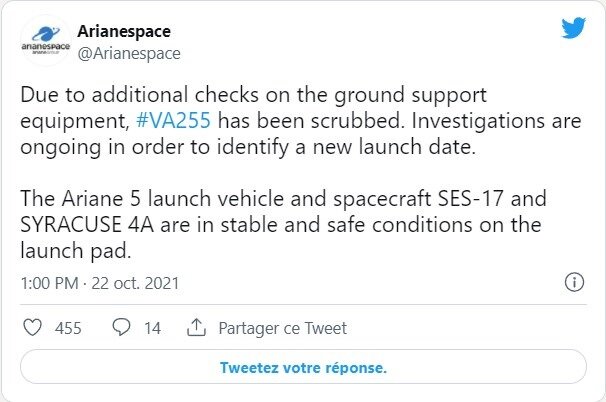Click the 1:00 PM tweet timestamp
This screenshot has height=402, width=606.
50,283
